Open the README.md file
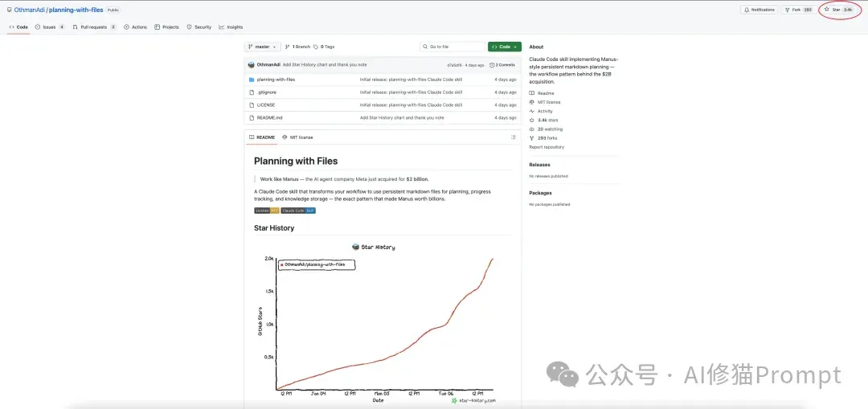The height and width of the screenshot is (409, 868). pyautogui.click(x=269, y=117)
